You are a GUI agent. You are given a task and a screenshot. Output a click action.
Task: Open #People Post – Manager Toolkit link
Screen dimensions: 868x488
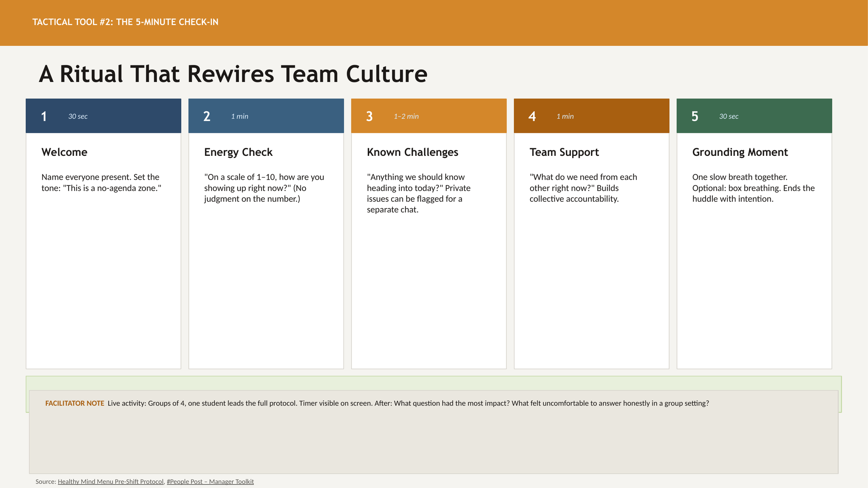(210, 481)
